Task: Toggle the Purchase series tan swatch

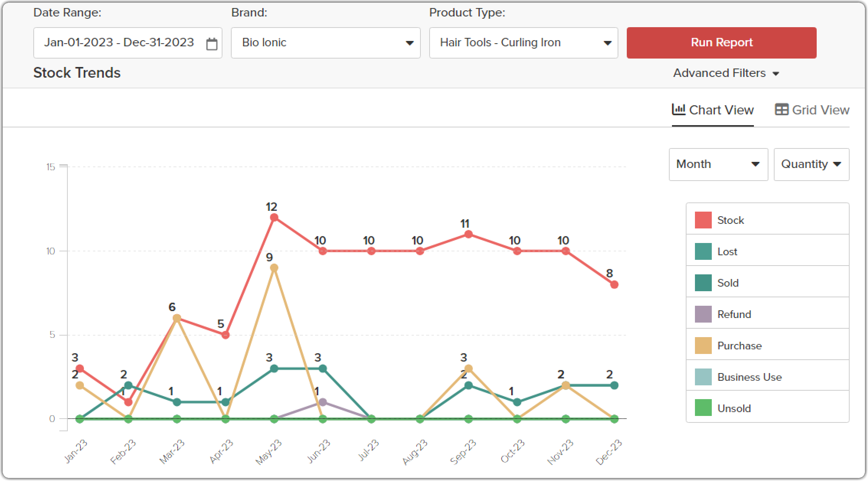Action: point(703,346)
